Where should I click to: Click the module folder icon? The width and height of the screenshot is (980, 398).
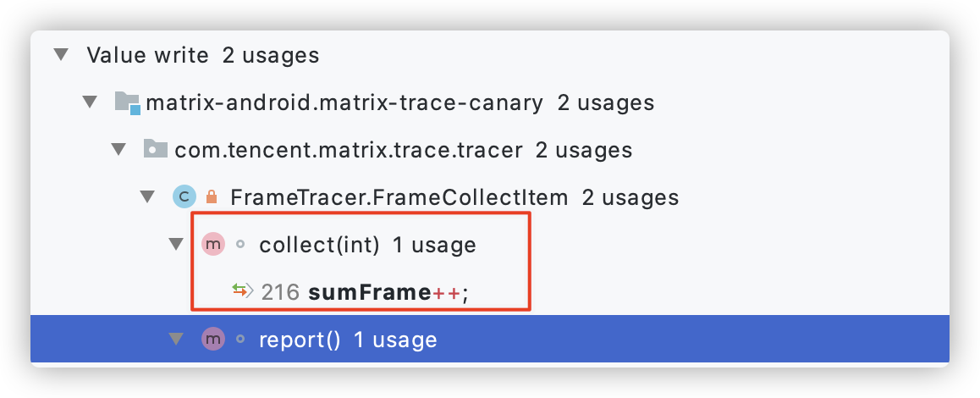pyautogui.click(x=128, y=102)
